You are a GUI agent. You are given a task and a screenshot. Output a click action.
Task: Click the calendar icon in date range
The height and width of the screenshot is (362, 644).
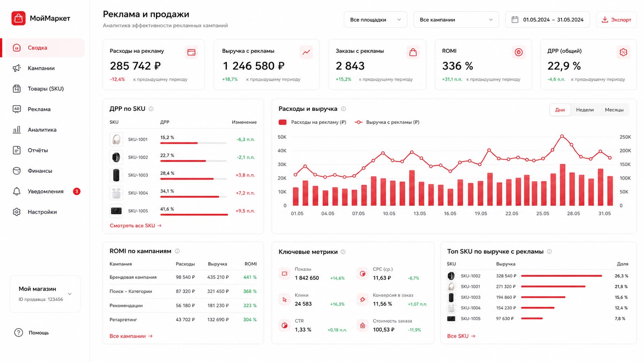pos(515,20)
